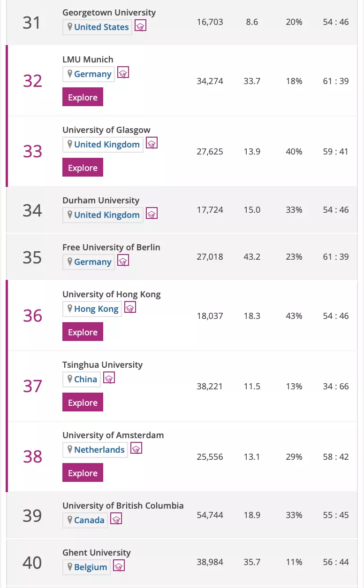Click the University of British Columbia name
Screen dimensions: 364x588
[x=123, y=505]
